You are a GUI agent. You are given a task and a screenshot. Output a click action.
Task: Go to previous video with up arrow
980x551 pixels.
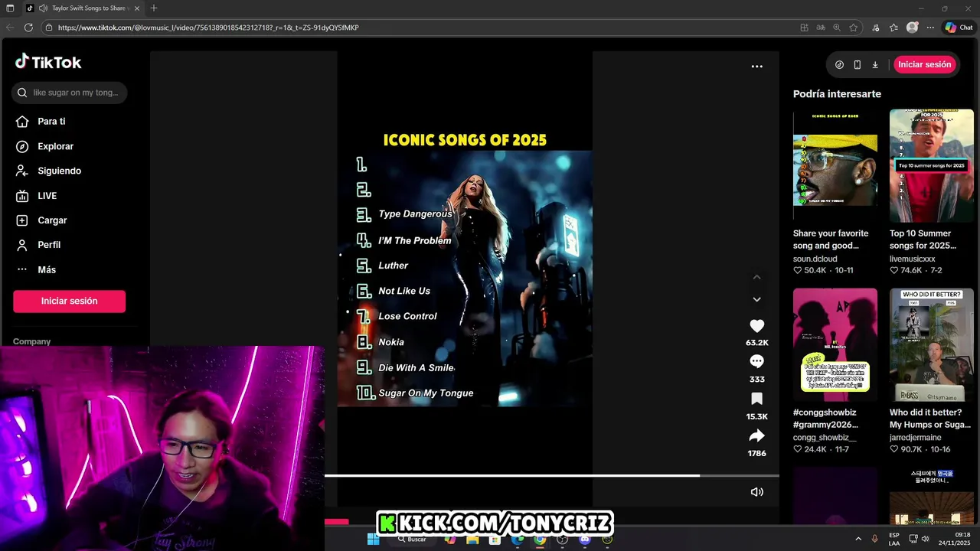coord(756,277)
